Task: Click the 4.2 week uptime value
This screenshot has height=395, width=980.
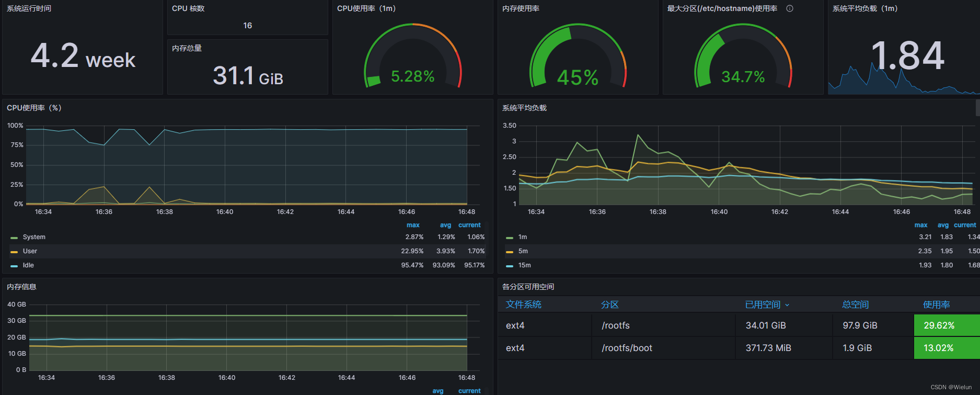Action: [83, 57]
